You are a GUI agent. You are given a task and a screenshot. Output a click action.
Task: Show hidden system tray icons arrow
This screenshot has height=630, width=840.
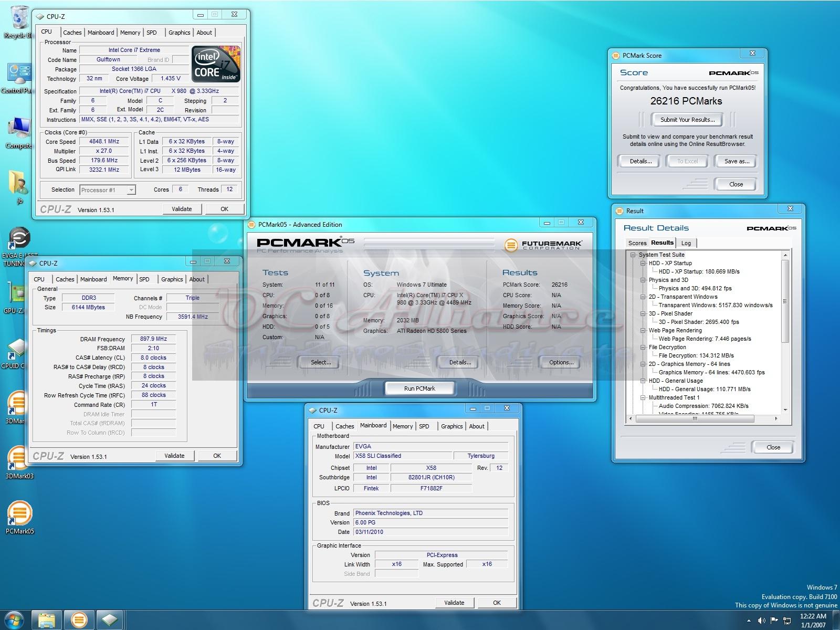(749, 621)
